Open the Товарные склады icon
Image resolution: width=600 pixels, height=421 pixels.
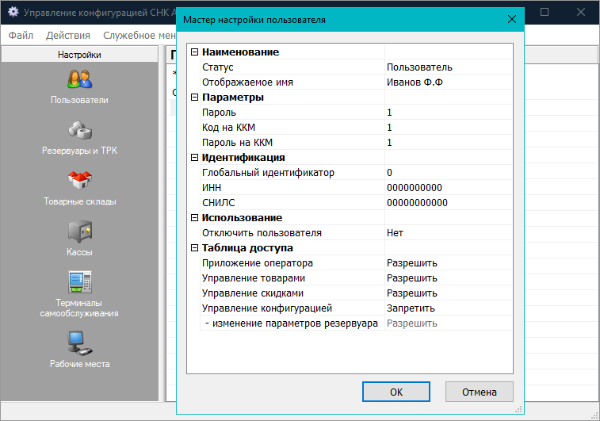pos(80,181)
